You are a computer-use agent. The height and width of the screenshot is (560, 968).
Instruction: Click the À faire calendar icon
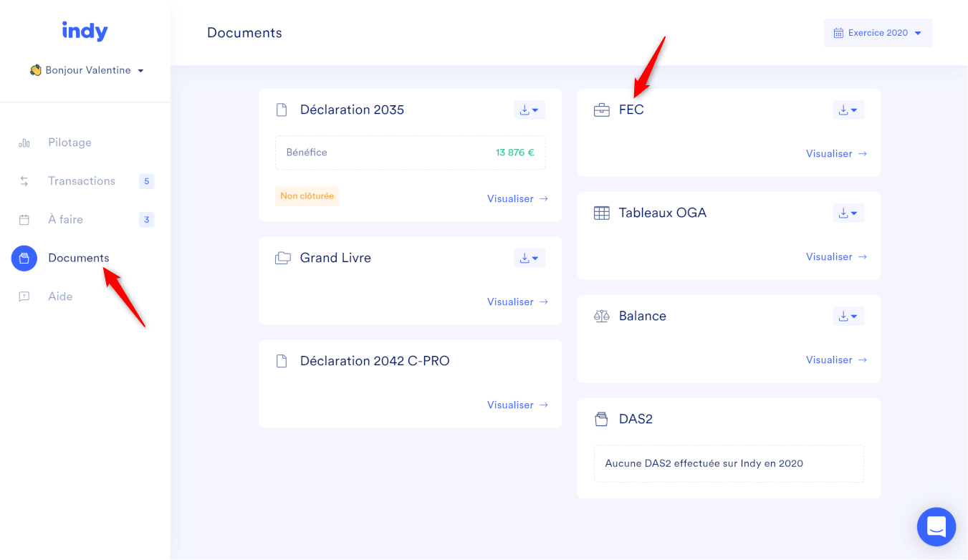[24, 220]
